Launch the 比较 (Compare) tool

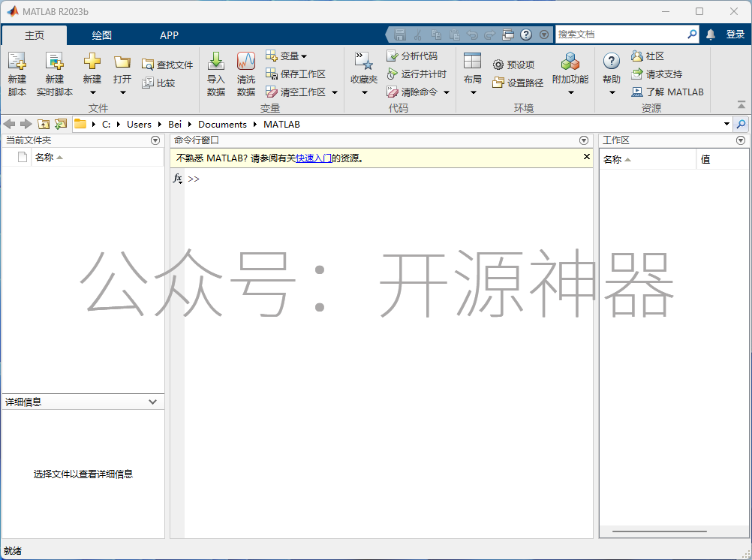tap(159, 83)
